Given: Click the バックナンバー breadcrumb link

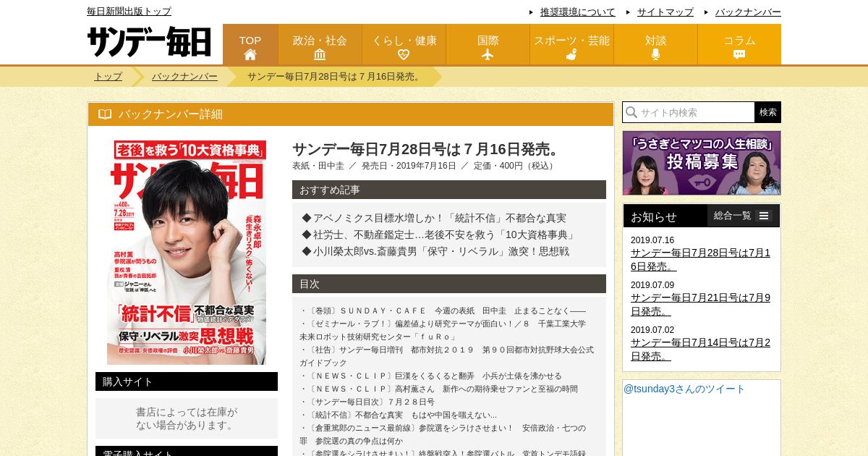Looking at the screenshot, I should [184, 77].
